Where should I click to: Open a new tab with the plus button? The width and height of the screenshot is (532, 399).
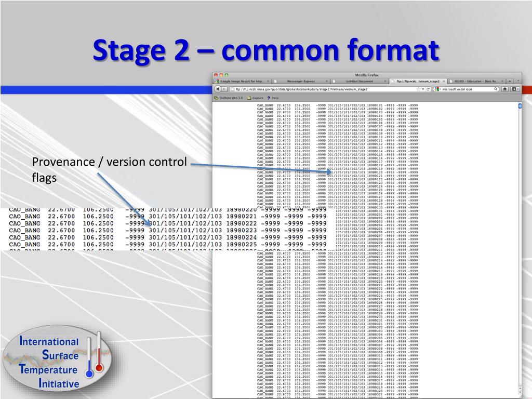coord(510,82)
